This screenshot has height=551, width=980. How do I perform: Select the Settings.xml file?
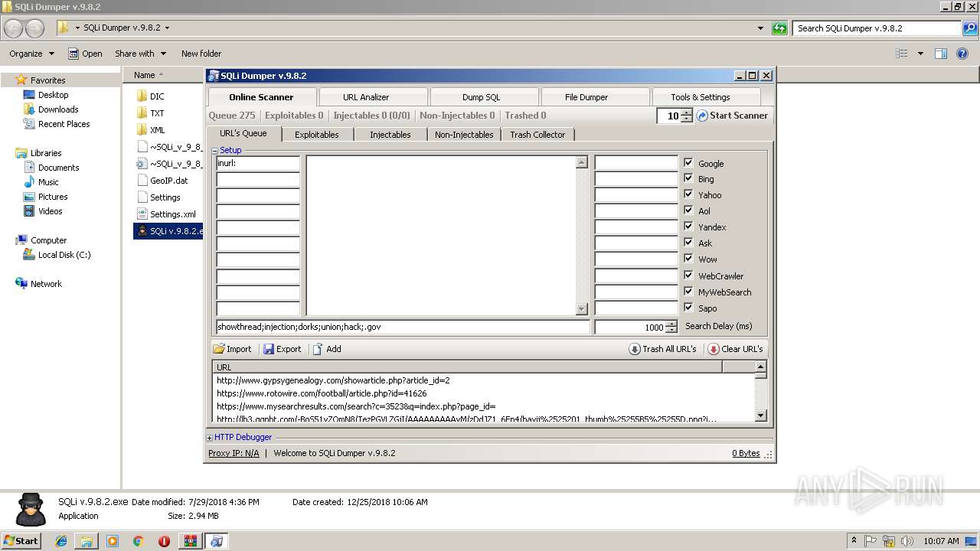tap(166, 214)
